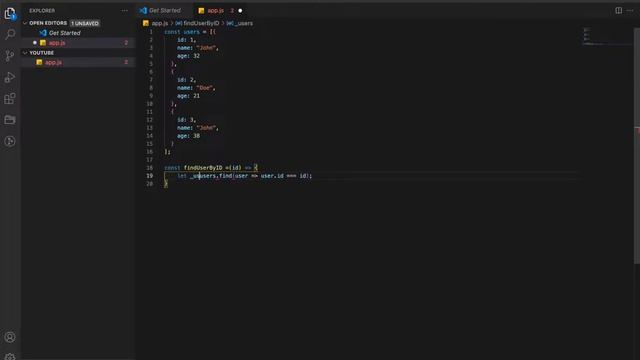Select app.js in Open Editors list

coord(57,43)
